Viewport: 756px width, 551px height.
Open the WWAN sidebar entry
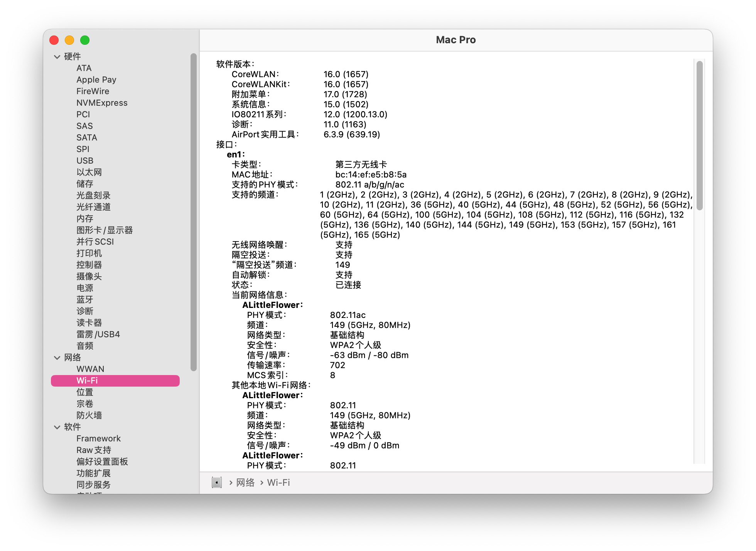90,369
